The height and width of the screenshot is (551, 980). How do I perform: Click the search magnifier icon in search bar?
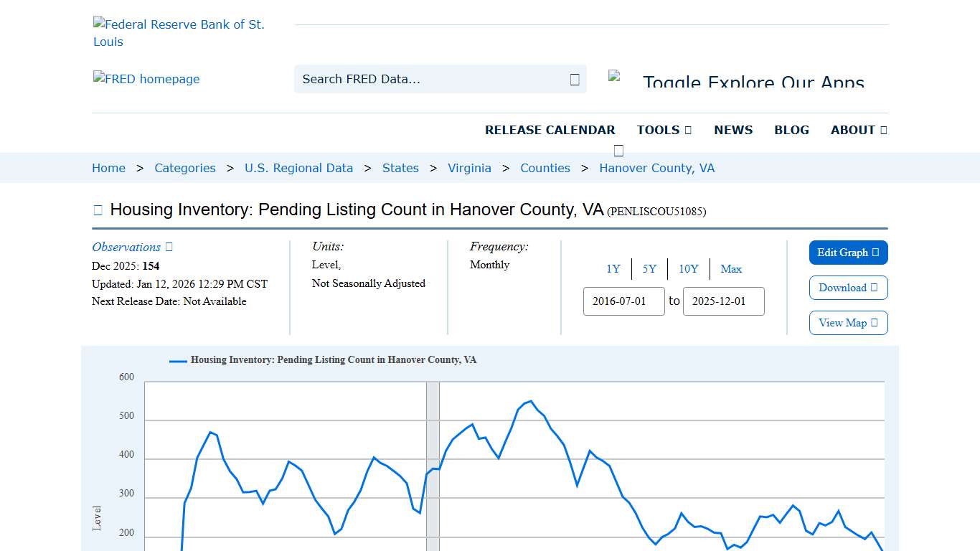pyautogui.click(x=573, y=79)
